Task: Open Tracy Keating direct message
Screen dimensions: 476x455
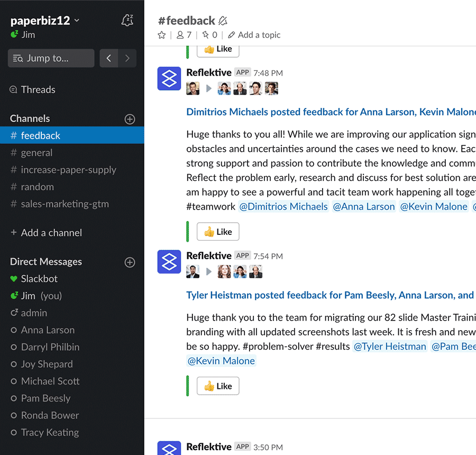Action: (72, 432)
